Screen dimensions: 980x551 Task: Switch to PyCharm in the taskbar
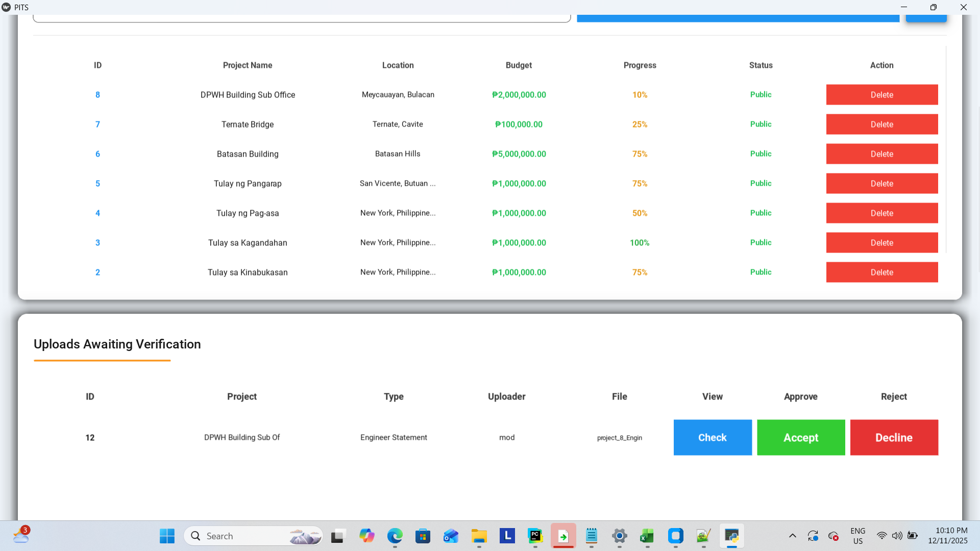click(x=535, y=536)
